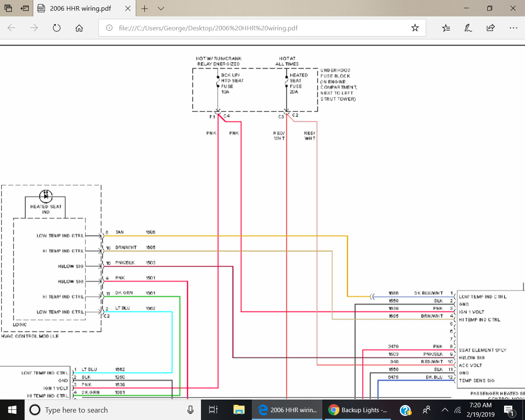Open File Explorer from the taskbar
Image resolution: width=525 pixels, height=420 pixels.
click(239, 410)
